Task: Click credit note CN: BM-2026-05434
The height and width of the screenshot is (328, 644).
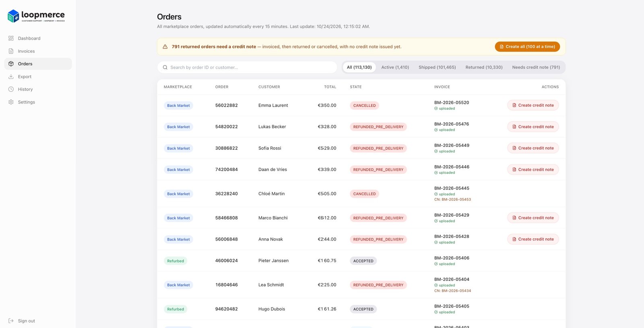Action: [452, 291]
